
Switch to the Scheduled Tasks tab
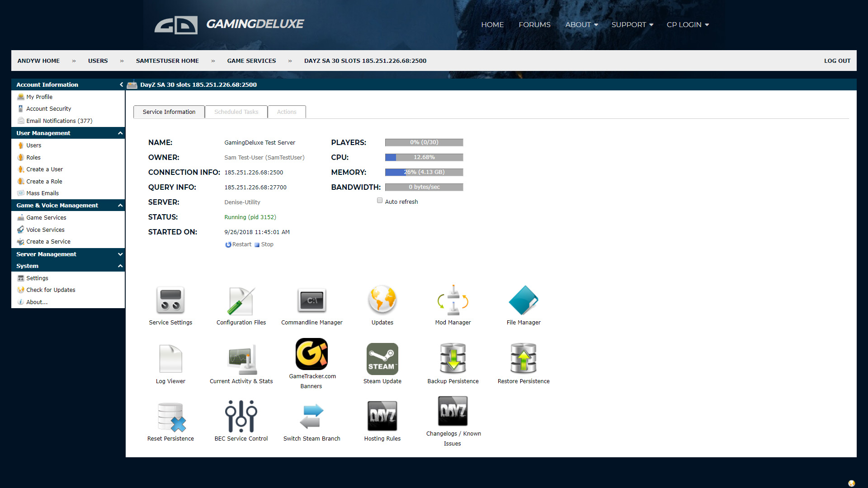point(236,112)
